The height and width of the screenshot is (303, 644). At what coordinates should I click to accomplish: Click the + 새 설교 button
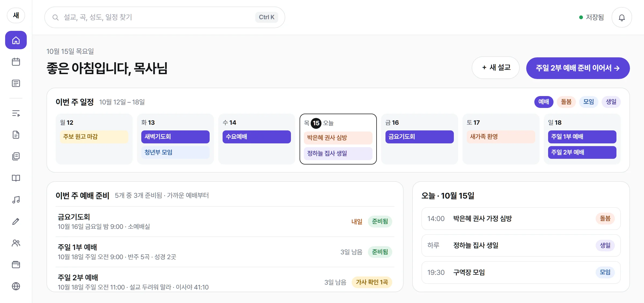pos(496,68)
